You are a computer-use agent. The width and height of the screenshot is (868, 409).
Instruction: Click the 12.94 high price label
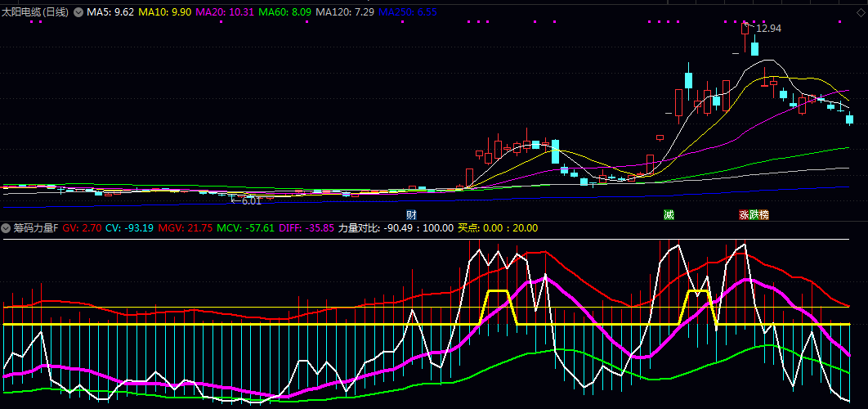[768, 29]
